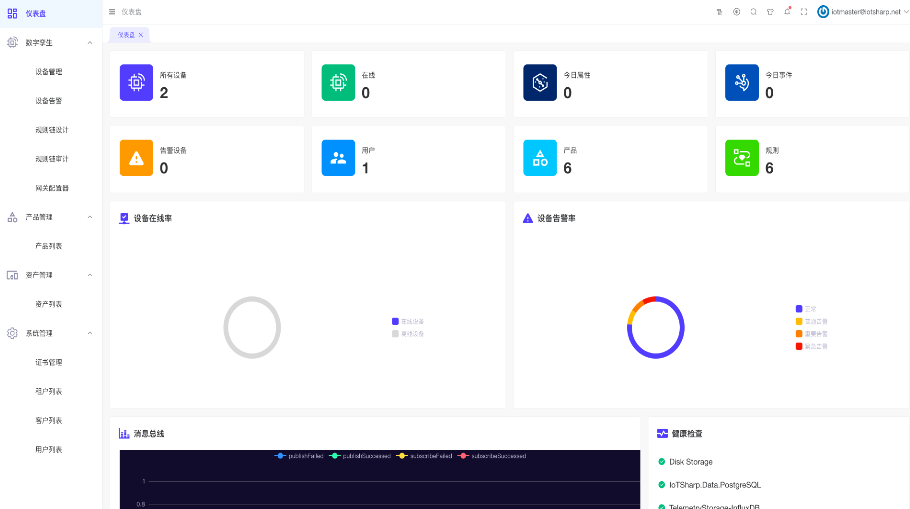Collapse the 数字孪生 menu chevron
The width and height of the screenshot is (910, 509).
(x=90, y=43)
